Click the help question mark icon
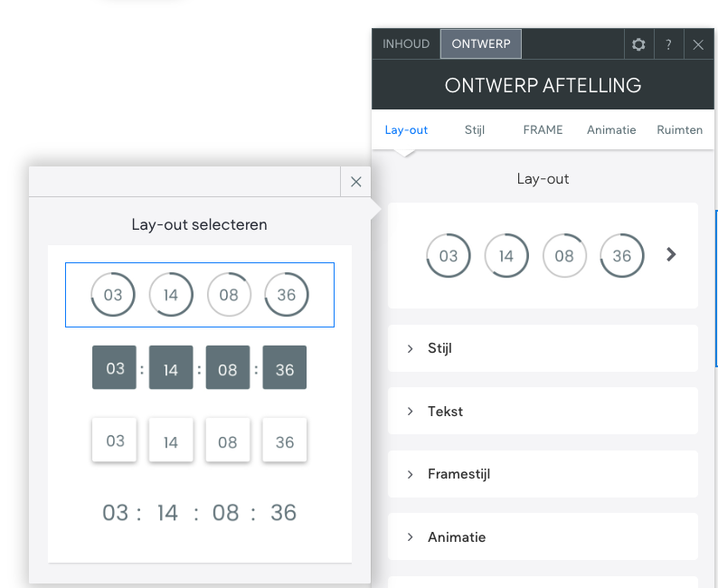 pyautogui.click(x=668, y=44)
